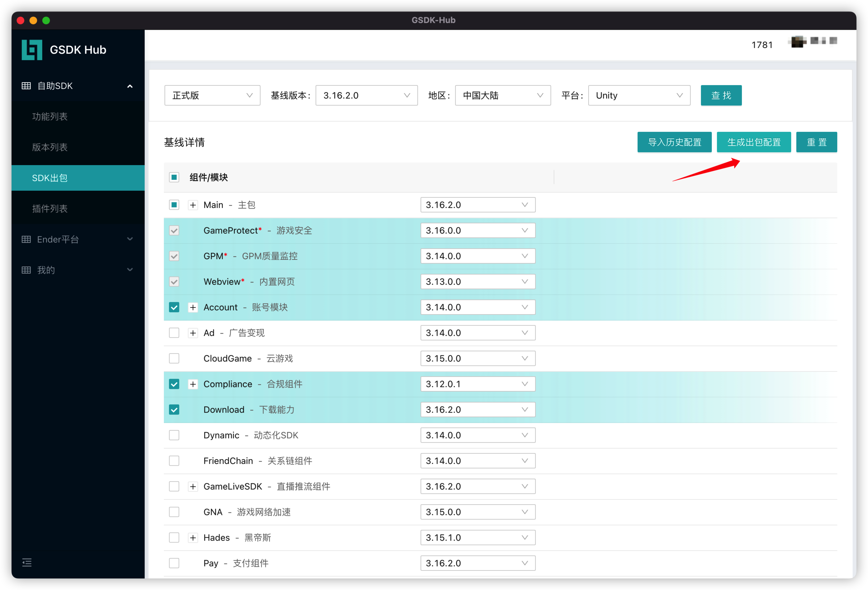Open the GameLiveSDK row version dropdown
Viewport: 868px width, 590px height.
[x=478, y=486]
